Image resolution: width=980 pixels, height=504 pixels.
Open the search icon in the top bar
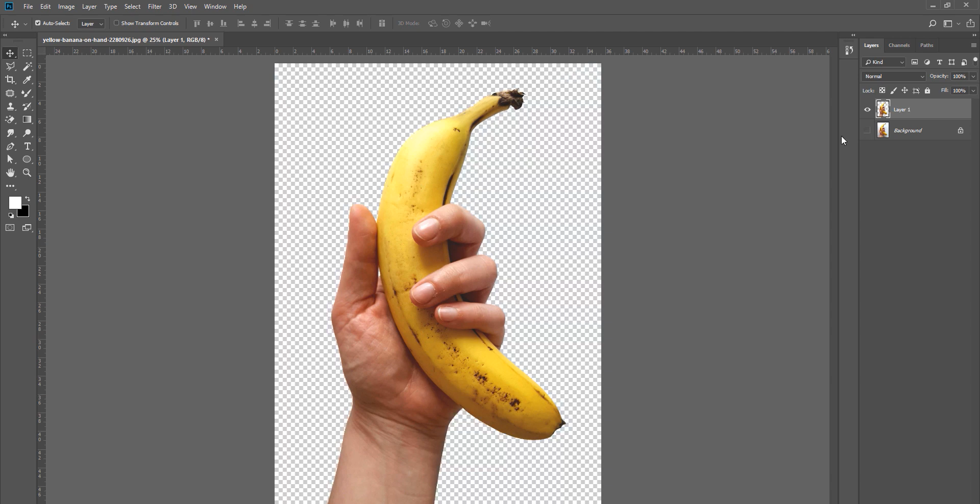tap(932, 23)
